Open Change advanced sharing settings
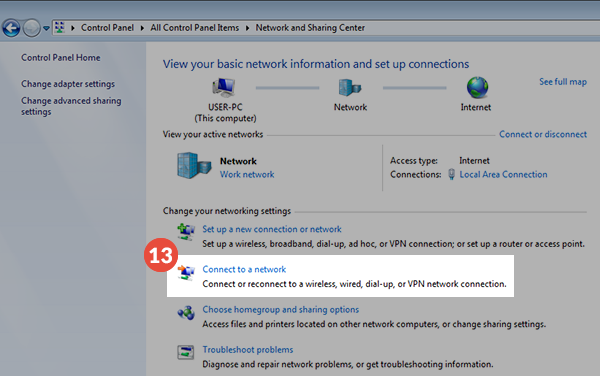Screen dimensions: 600x376 (71, 106)
